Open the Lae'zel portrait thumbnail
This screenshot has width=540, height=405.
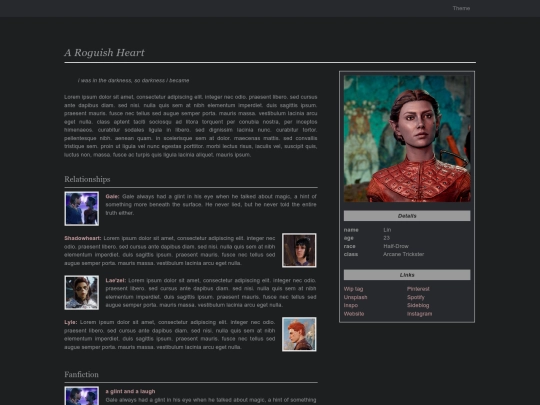coord(82,292)
